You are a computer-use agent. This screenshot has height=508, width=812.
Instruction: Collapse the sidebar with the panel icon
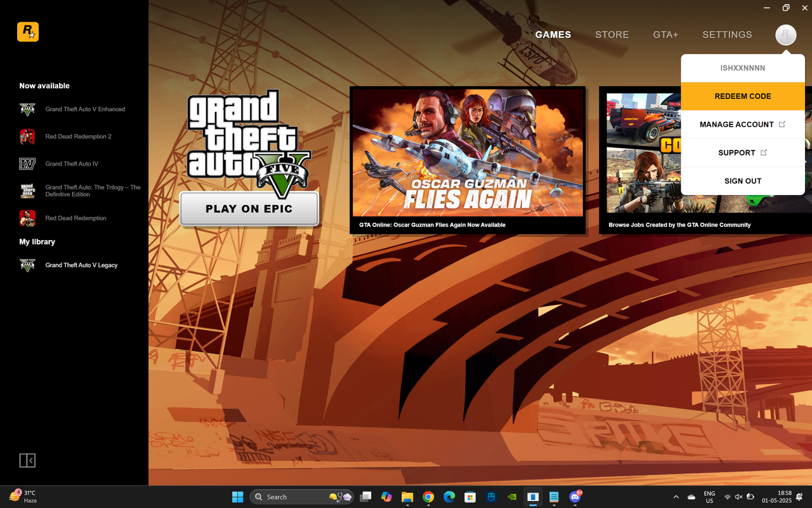tap(27, 460)
